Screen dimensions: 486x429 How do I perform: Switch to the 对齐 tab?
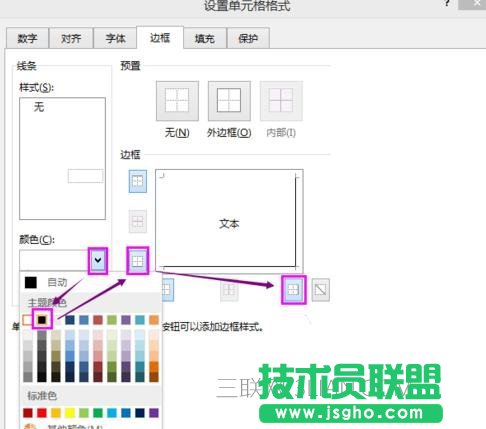[x=71, y=38]
